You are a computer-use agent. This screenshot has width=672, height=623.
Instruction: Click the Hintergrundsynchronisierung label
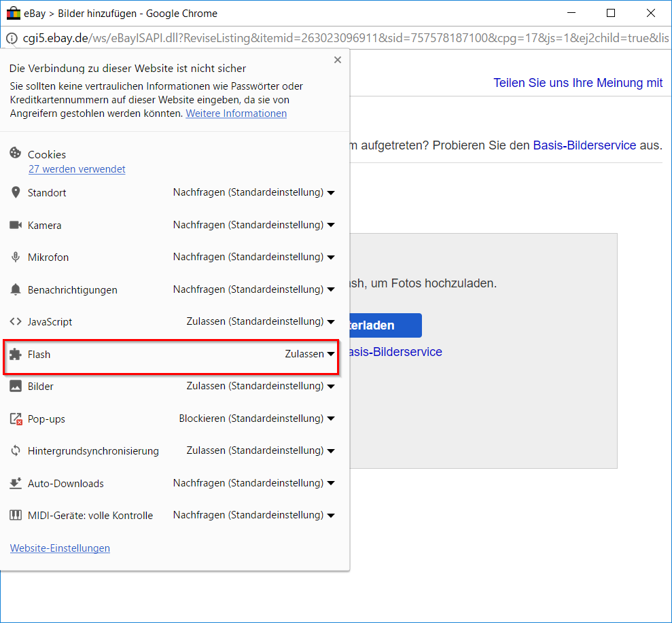(x=94, y=451)
